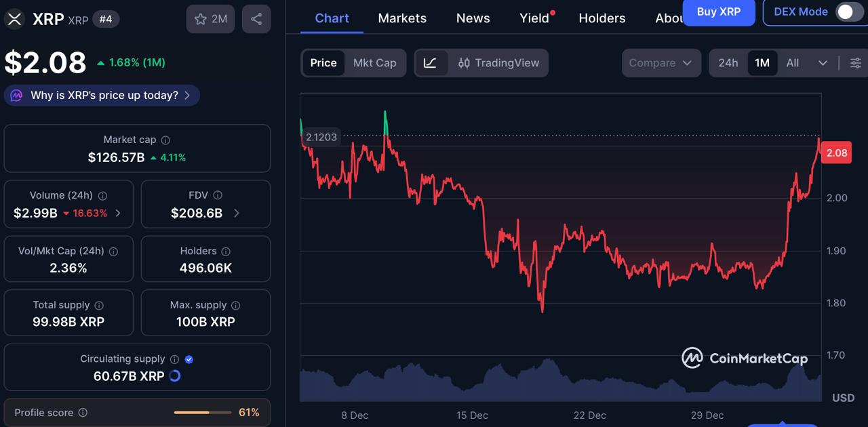This screenshot has height=427, width=868.
Task: Switch to TradingView candlestick chart
Action: (x=498, y=63)
